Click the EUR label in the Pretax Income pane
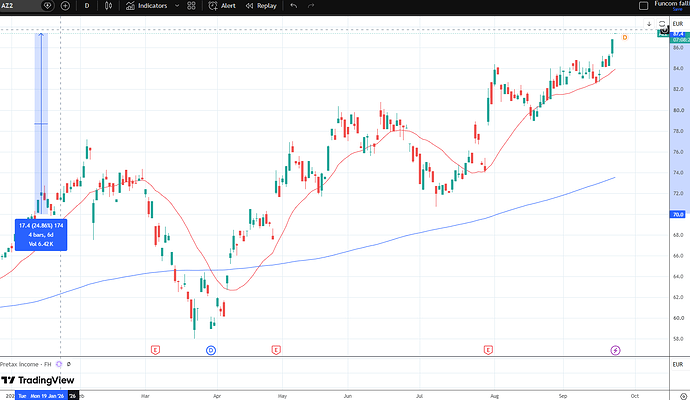The width and height of the screenshot is (690, 400). pos(678,364)
